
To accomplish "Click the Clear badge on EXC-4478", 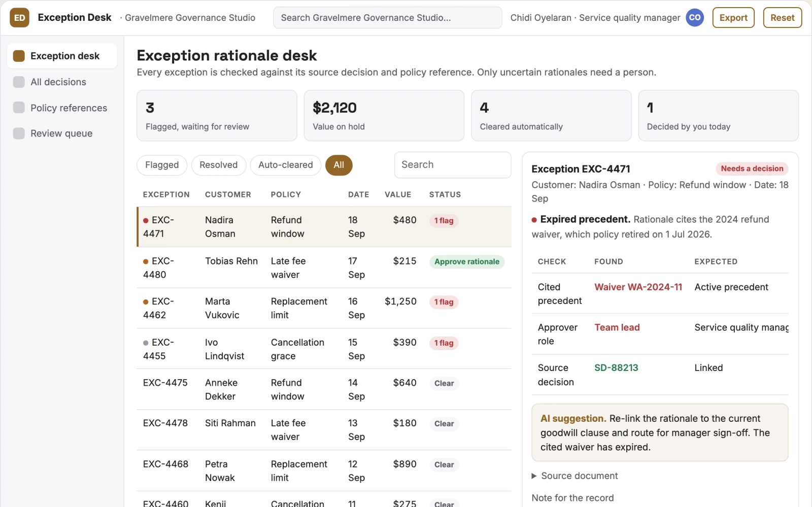I will click(x=444, y=424).
